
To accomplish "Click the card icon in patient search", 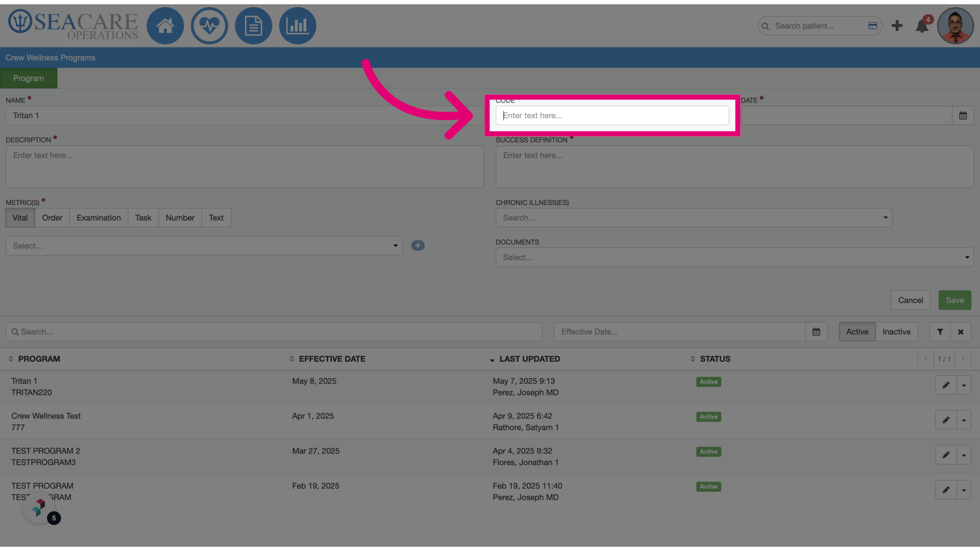I will pyautogui.click(x=873, y=26).
